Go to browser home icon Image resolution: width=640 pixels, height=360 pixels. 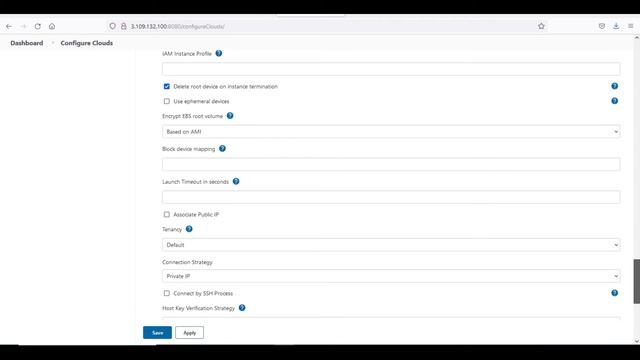(x=52, y=26)
